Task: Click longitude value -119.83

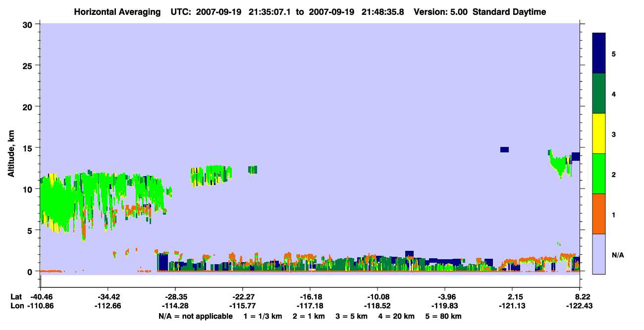Action: (445, 306)
